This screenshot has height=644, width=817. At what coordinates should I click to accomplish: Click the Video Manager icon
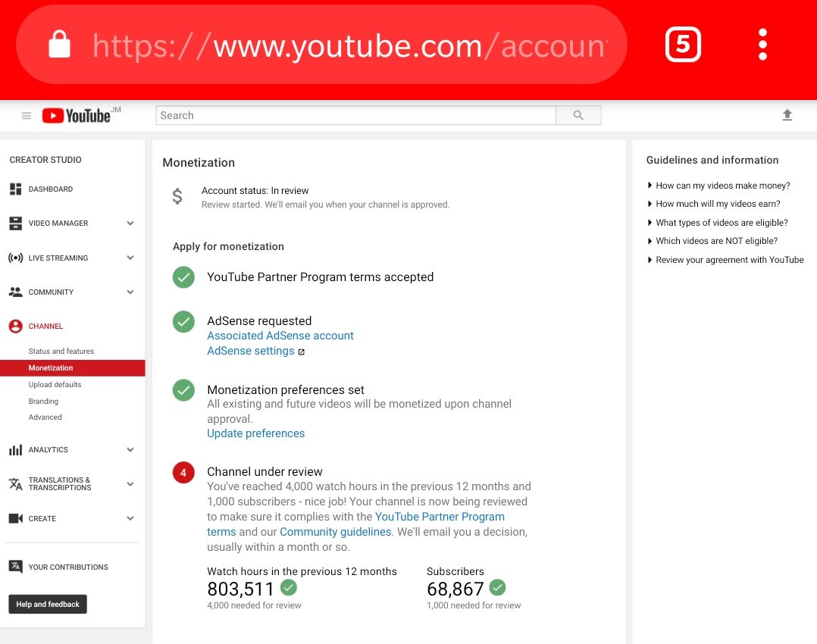click(16, 224)
